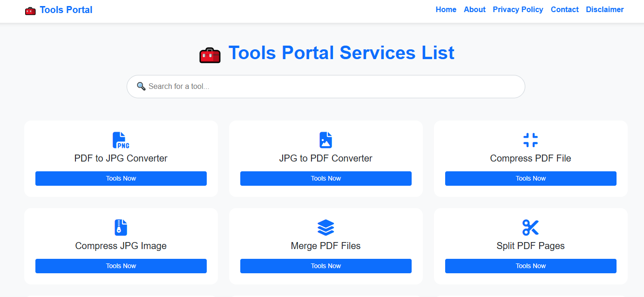Click the Compress PDF arrows icon
The height and width of the screenshot is (297, 644).
530,140
